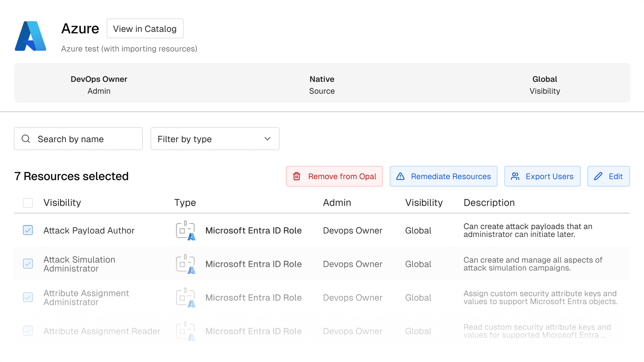Uncheck the Attack Payload Author checkbox
This screenshot has height=362, width=644.
coord(28,230)
